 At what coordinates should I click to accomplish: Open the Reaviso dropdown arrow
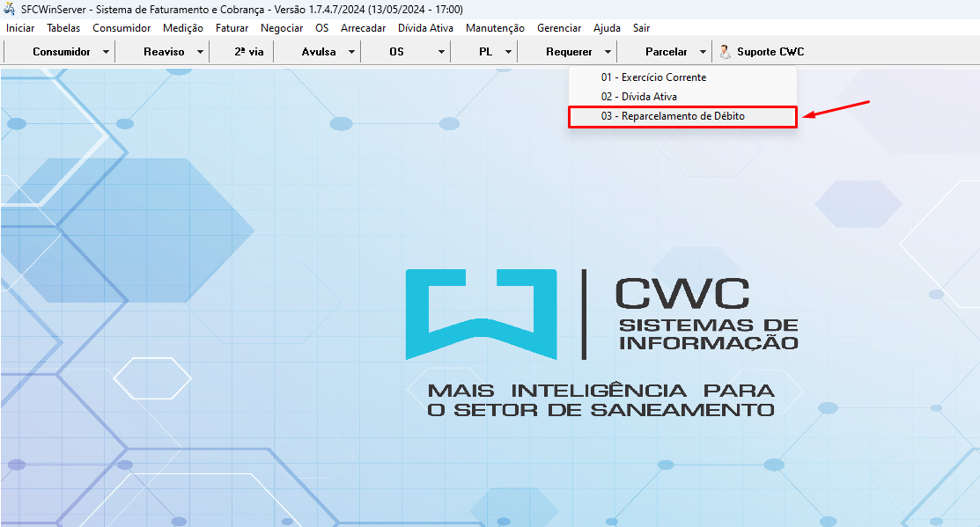200,52
